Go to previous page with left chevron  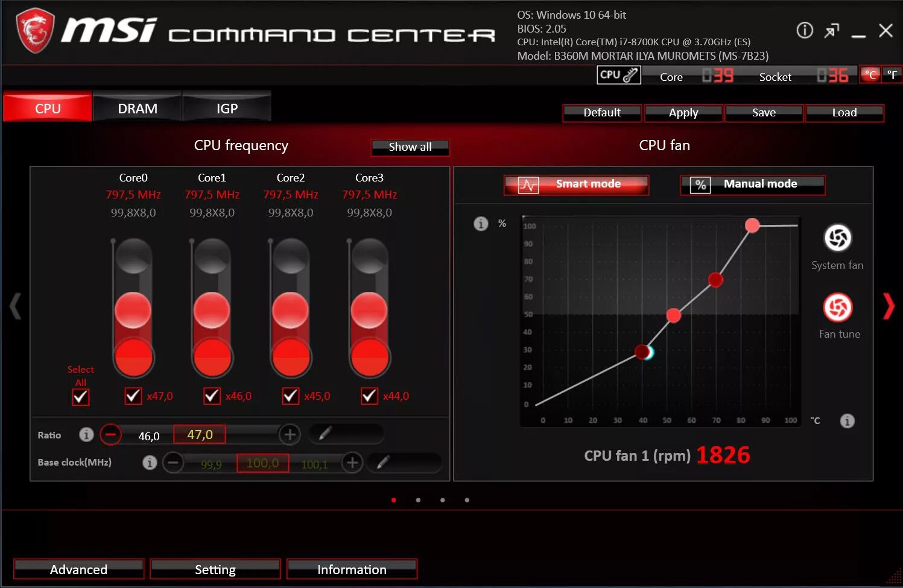[x=15, y=306]
